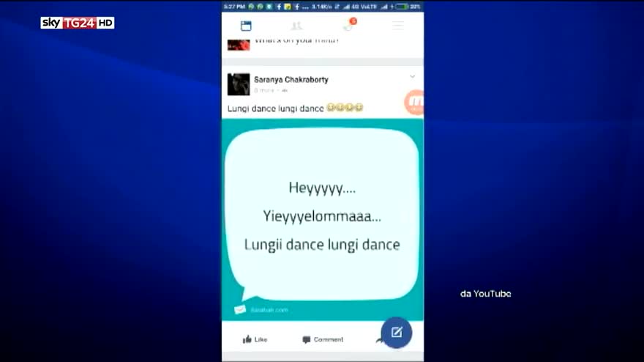
Task: Click the Sarahah envelope logo icon
Action: (x=240, y=309)
